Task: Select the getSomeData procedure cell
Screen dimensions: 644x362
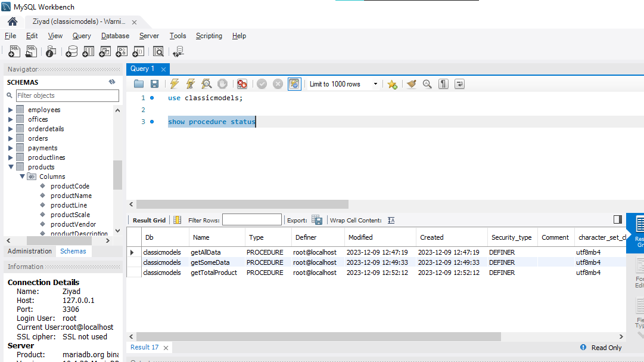Action: [x=216, y=262]
